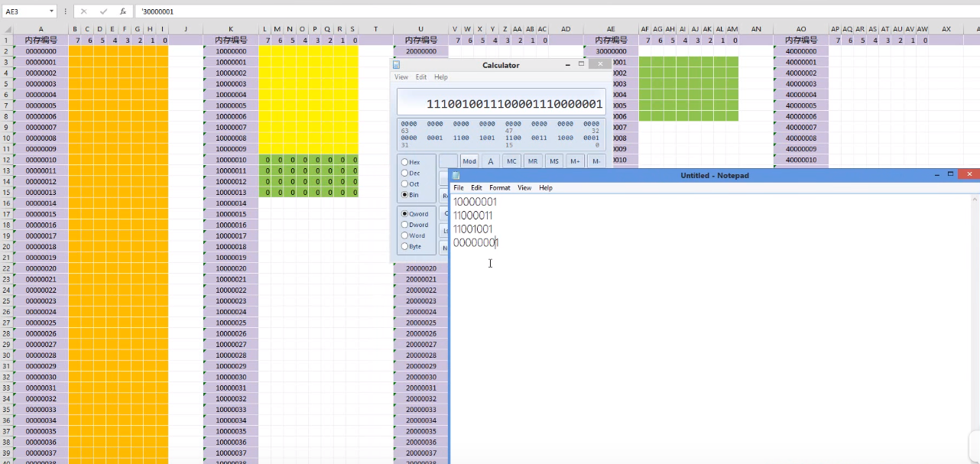Click column J header in Excel
This screenshot has width=980, height=464.
pos(186,29)
